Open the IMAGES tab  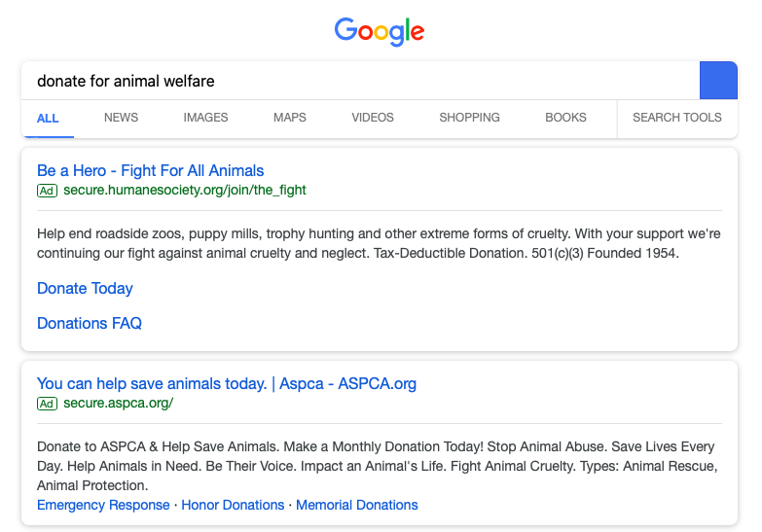[x=205, y=118]
